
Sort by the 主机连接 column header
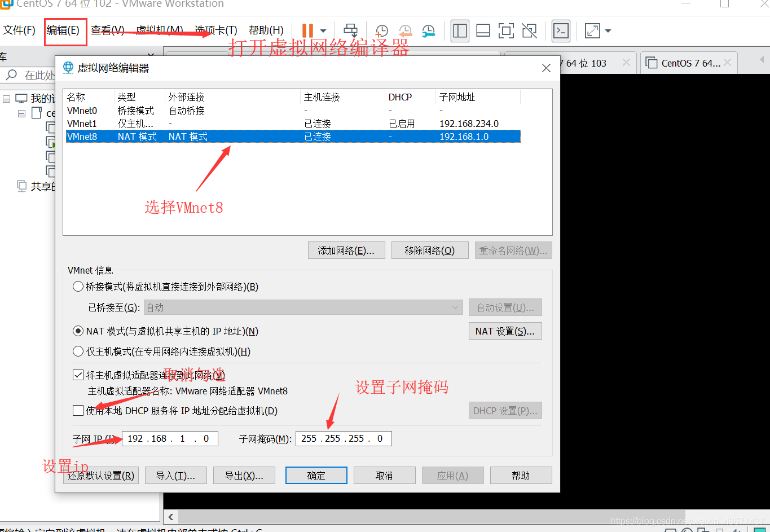[x=343, y=97]
